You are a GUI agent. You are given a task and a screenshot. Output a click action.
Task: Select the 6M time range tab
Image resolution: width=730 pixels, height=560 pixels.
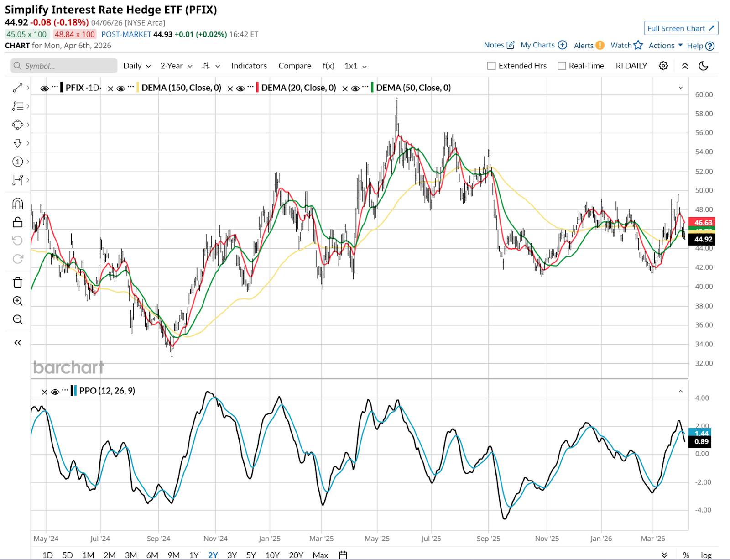[x=152, y=555]
